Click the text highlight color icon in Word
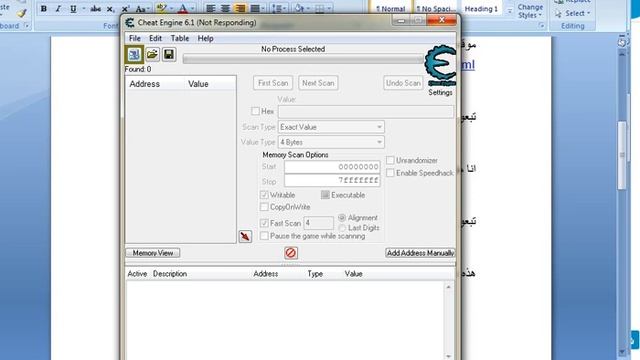The image size is (640, 360). 161,8
